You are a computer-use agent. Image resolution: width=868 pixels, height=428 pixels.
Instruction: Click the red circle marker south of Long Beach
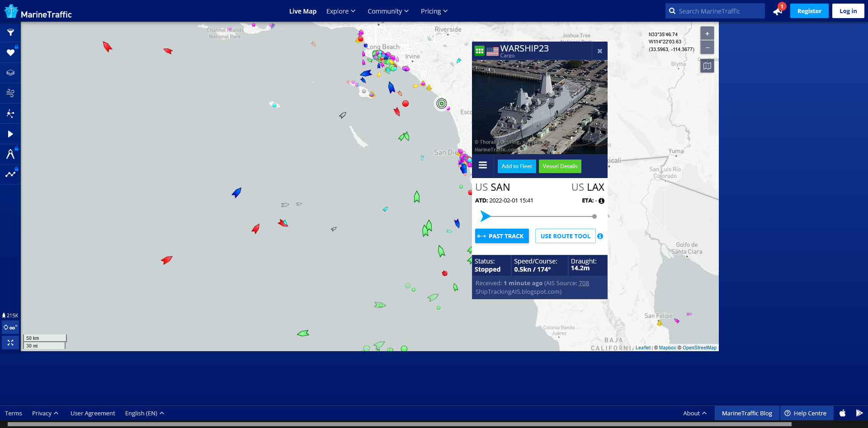406,103
